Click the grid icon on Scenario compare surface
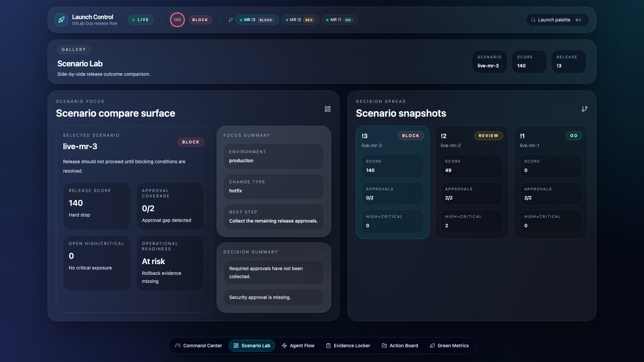 pos(328,109)
